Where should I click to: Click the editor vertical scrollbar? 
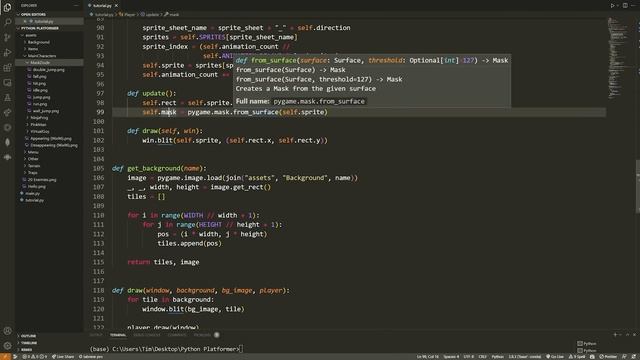638,186
